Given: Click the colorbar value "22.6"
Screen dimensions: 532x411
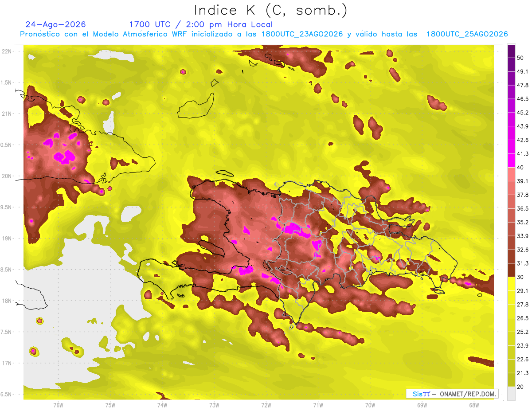Looking at the screenshot, I should [x=523, y=359].
